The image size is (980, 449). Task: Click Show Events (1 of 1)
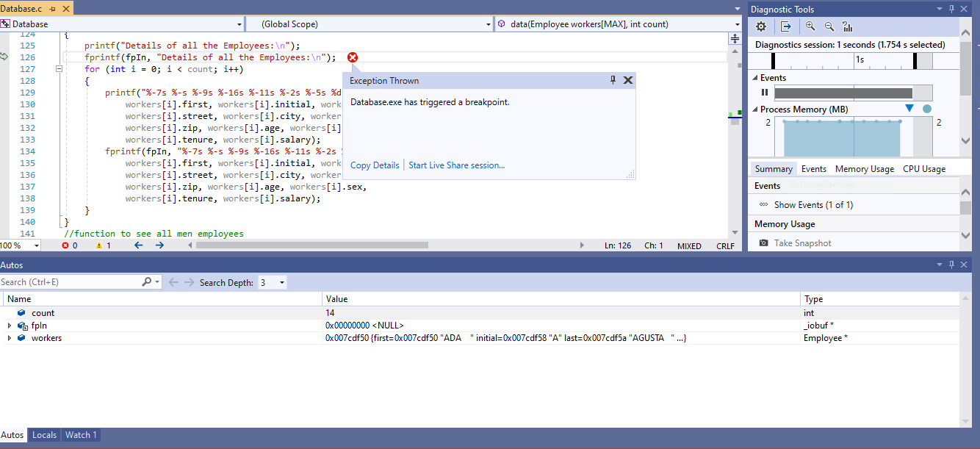[x=813, y=205]
